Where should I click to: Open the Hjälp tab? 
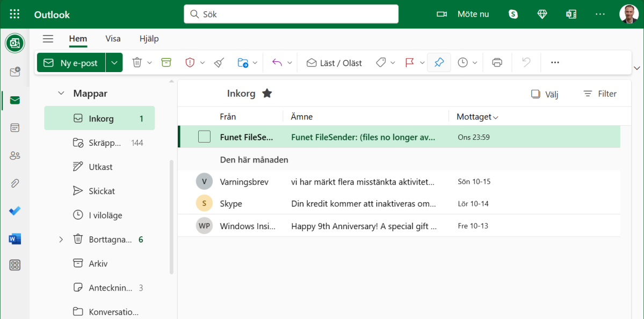pyautogui.click(x=149, y=39)
